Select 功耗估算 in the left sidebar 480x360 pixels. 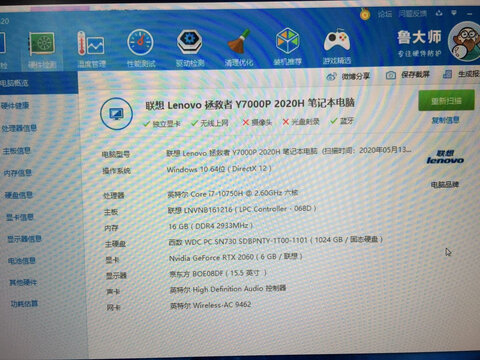(24, 304)
